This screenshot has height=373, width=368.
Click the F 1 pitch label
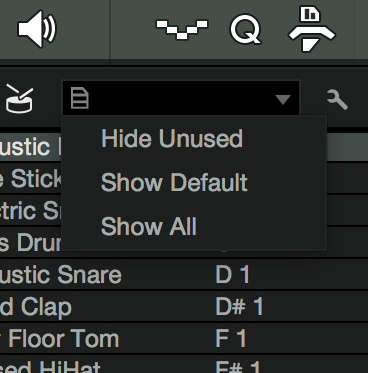(231, 338)
